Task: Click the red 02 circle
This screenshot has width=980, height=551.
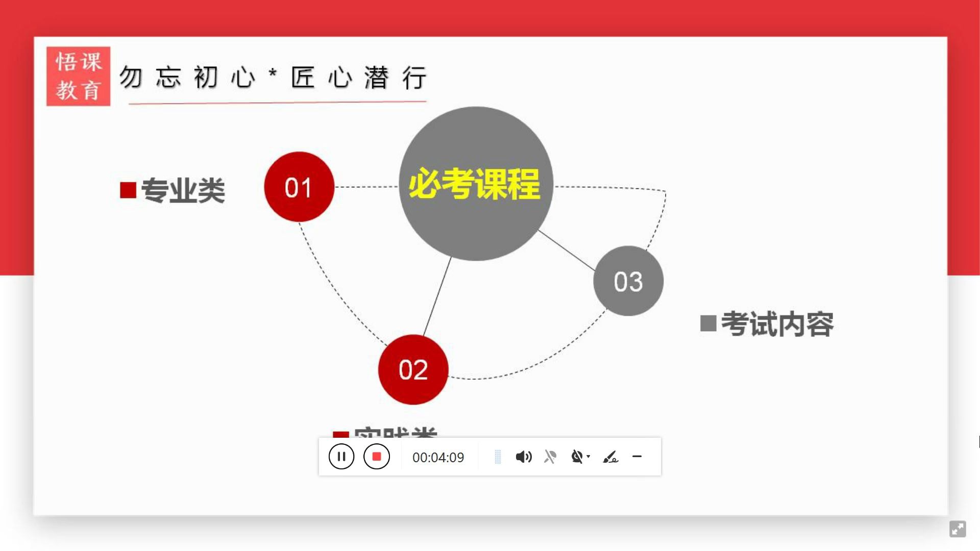Action: tap(413, 369)
